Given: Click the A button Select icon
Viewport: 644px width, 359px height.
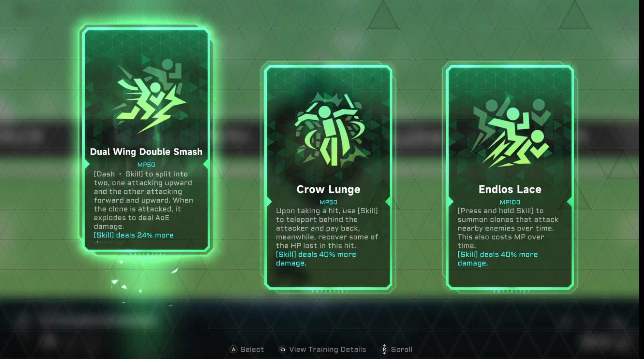Looking at the screenshot, I should tap(233, 349).
